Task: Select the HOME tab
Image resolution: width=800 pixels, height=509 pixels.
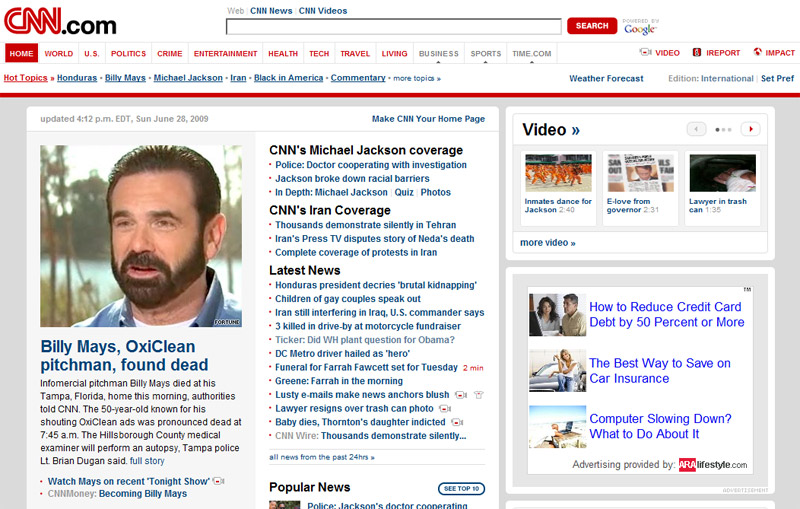Action: tap(21, 53)
